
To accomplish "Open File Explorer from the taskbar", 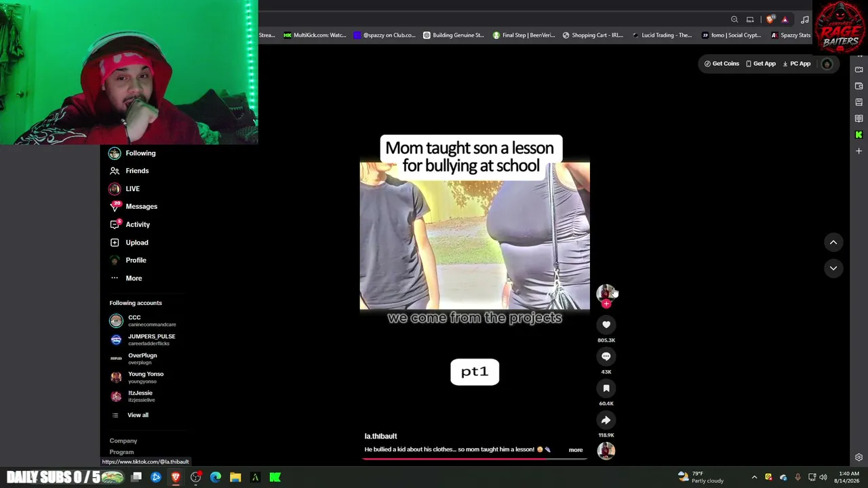I will click(235, 477).
